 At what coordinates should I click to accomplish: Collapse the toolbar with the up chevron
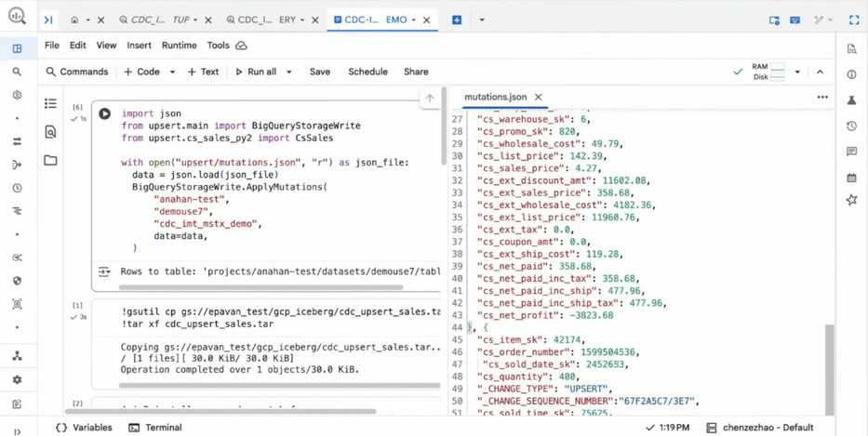(x=820, y=72)
